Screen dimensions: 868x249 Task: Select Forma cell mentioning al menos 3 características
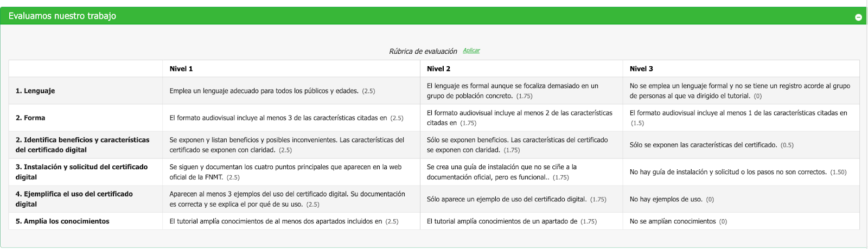(x=291, y=118)
